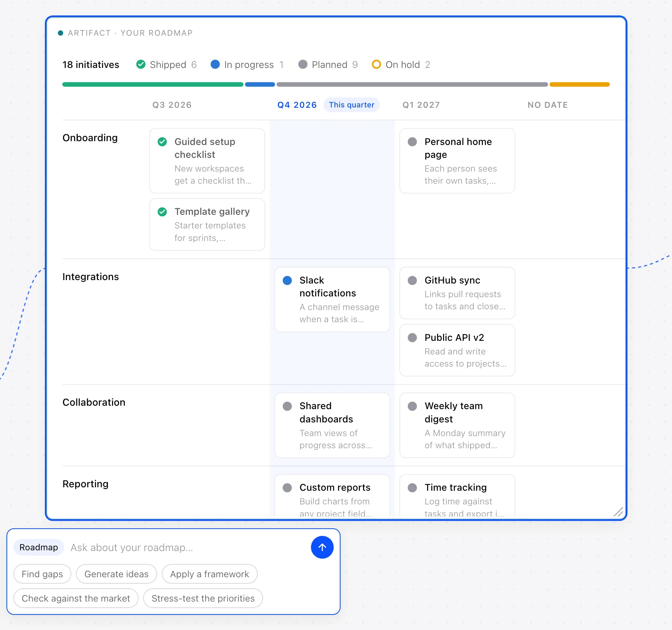The height and width of the screenshot is (630, 672).
Task: Select the NO DATE column header
Action: coord(547,105)
